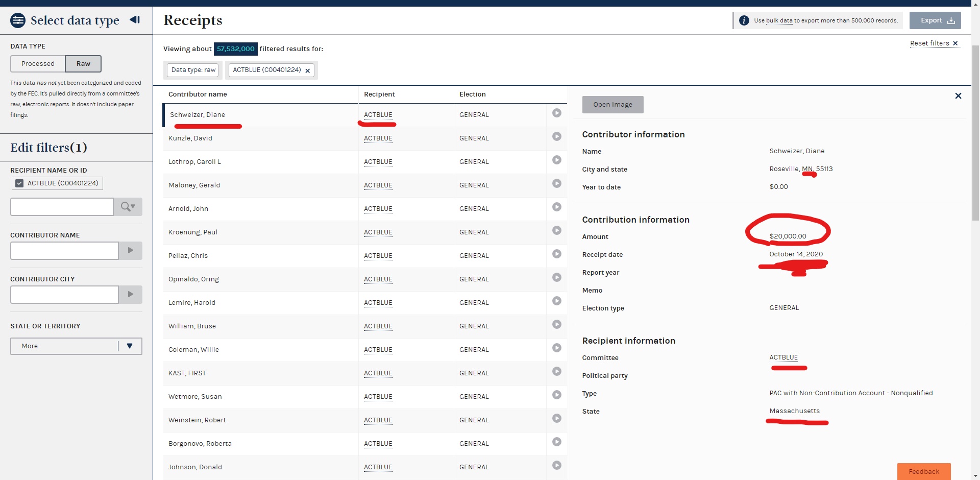980x480 pixels.
Task: Remove the ACTBLUE (C00401224) filter tag
Action: [x=307, y=70]
